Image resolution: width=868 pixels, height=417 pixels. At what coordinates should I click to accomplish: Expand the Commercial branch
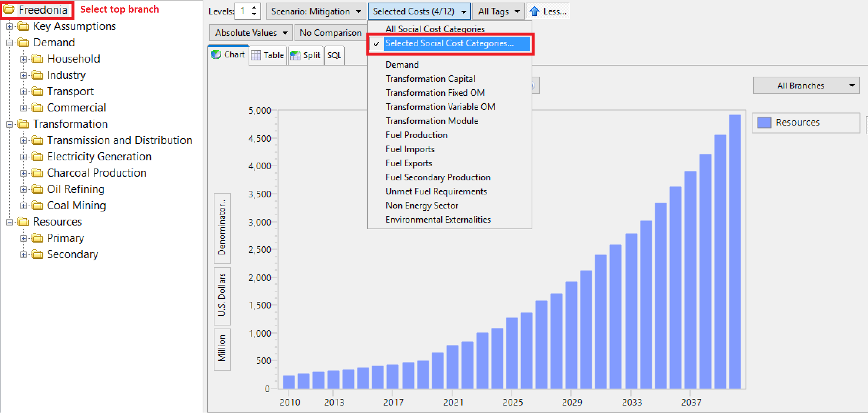24,108
